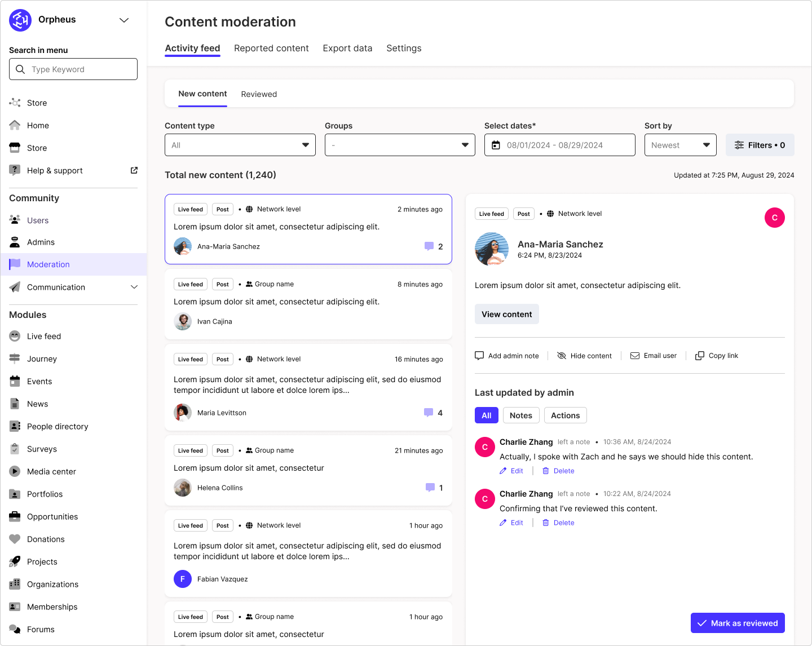
Task: Click the Portfolios icon
Action: [15, 494]
